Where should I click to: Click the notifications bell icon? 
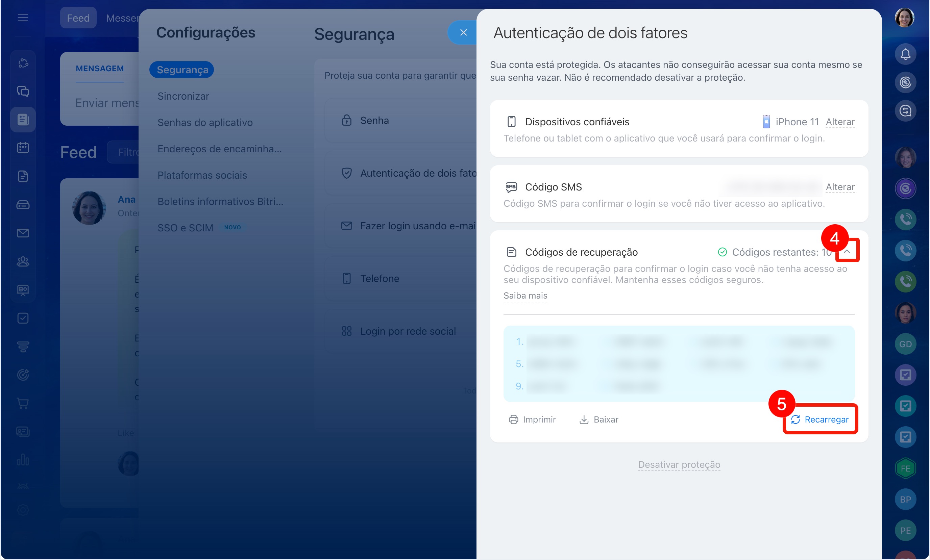[905, 54]
